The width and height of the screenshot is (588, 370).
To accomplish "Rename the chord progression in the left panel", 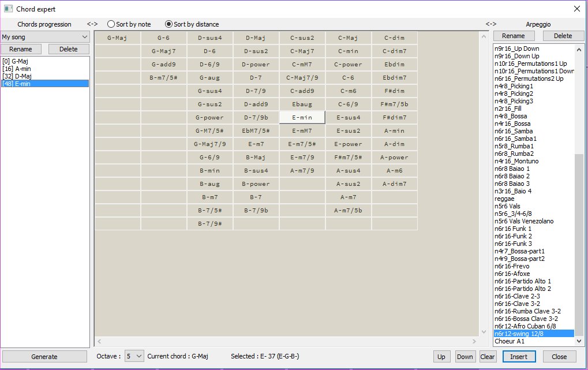I will click(x=21, y=49).
